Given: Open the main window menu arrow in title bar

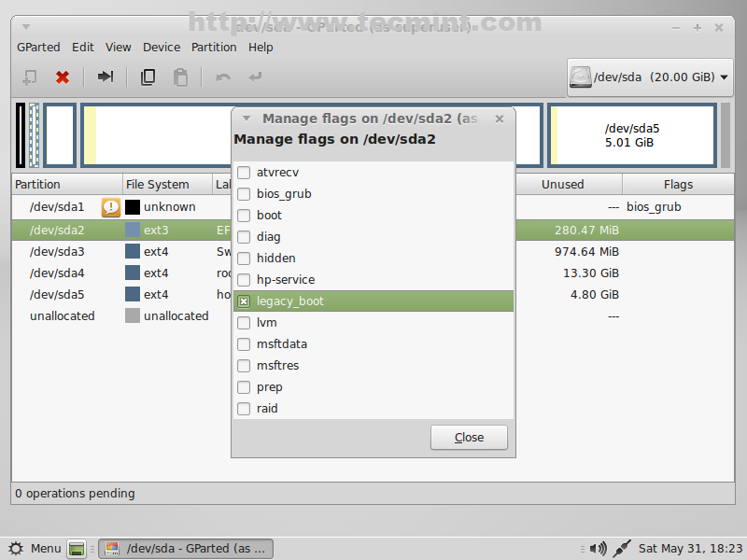Looking at the screenshot, I should click(26, 27).
